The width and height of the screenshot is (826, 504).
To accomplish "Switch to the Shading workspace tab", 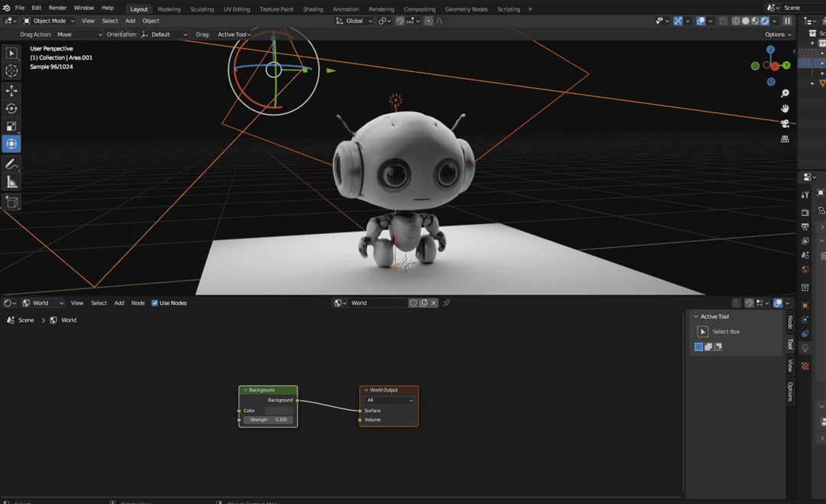I will [x=313, y=8].
